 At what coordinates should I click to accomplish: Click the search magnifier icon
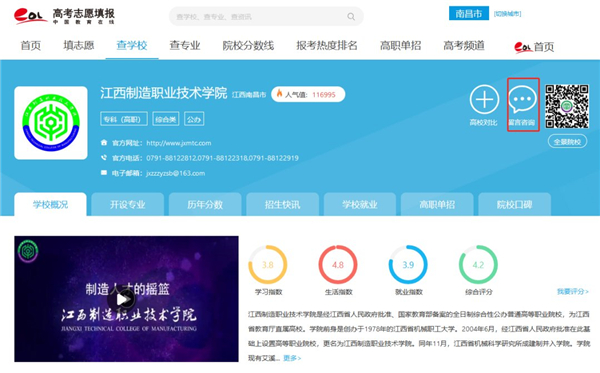tap(351, 16)
